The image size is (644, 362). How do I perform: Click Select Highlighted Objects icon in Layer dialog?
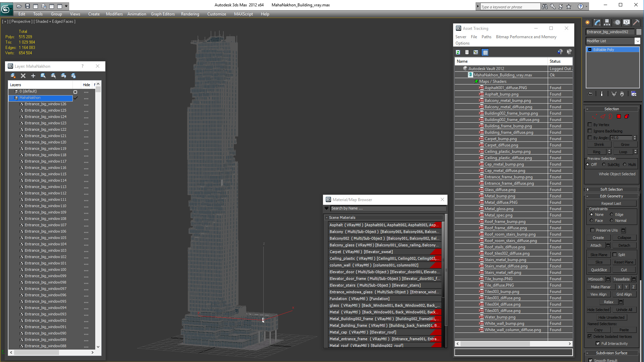click(x=43, y=76)
